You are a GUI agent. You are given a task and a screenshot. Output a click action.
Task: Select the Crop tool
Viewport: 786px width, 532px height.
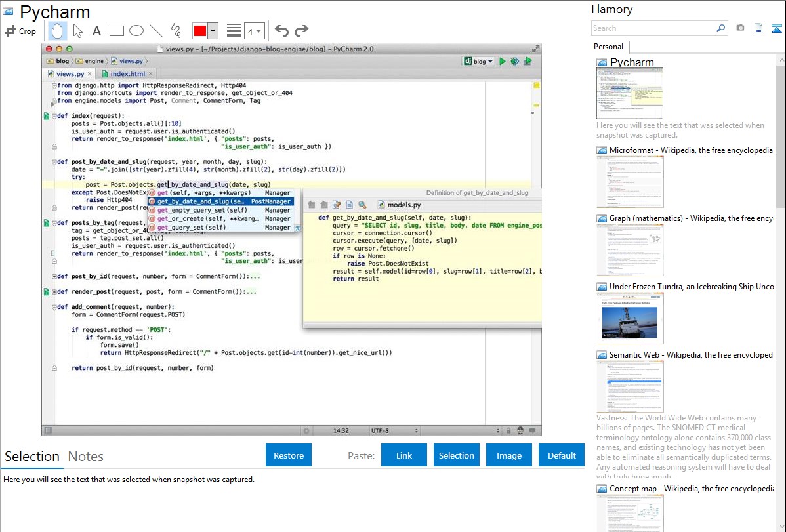coord(20,31)
